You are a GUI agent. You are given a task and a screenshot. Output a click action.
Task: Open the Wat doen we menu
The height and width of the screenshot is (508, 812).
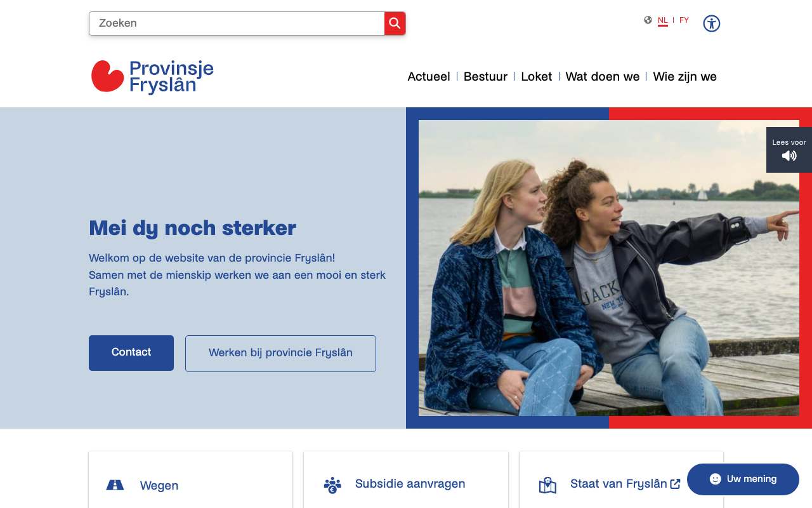coord(603,77)
